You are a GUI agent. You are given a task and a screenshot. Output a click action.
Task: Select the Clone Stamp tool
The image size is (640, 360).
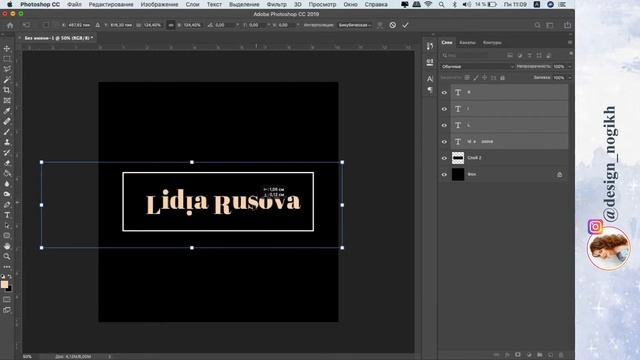point(7,142)
